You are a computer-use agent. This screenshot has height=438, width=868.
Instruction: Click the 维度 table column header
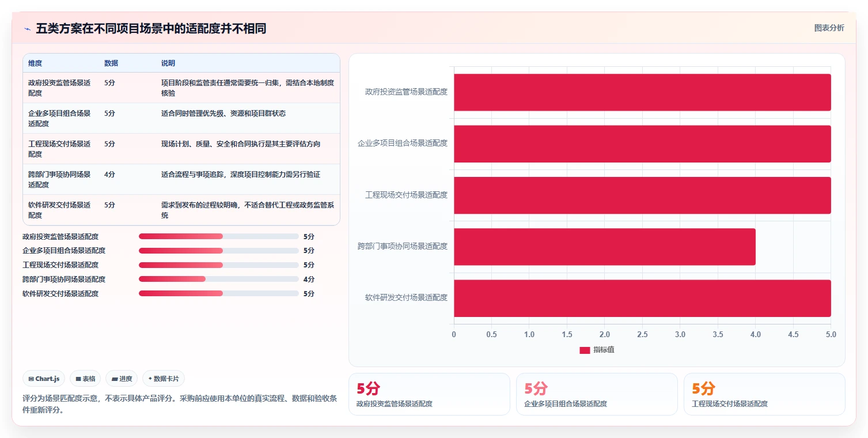tap(35, 63)
